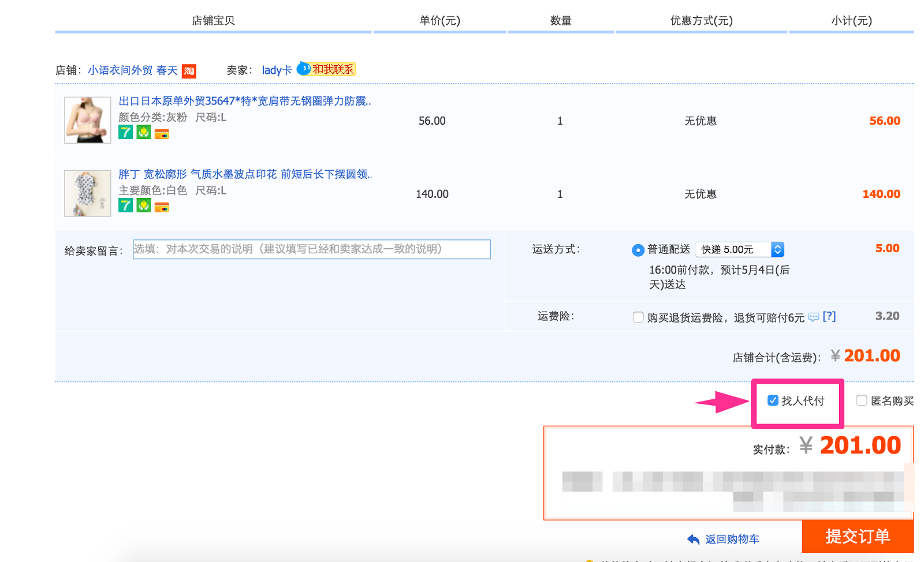Submit the order with 提交订单
This screenshot has height=562, width=924.
pos(858,537)
